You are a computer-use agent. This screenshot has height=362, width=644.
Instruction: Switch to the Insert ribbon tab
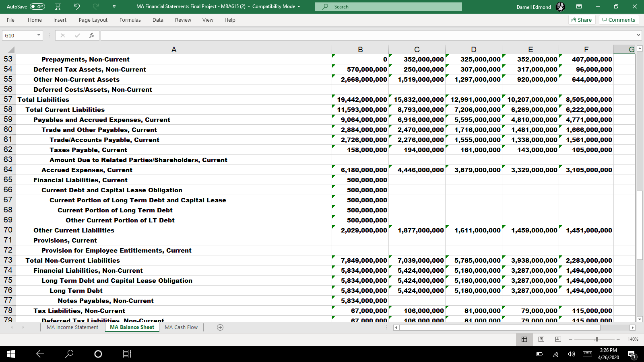[x=60, y=20]
